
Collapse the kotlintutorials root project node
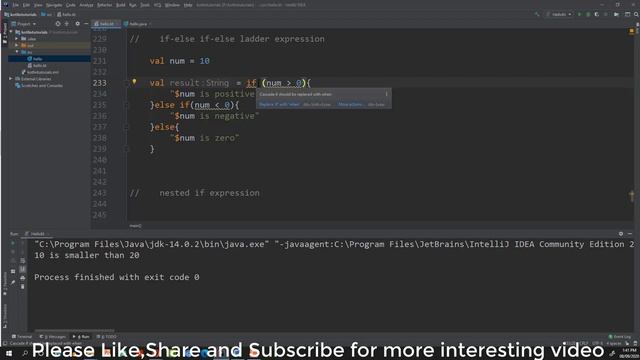11,32
